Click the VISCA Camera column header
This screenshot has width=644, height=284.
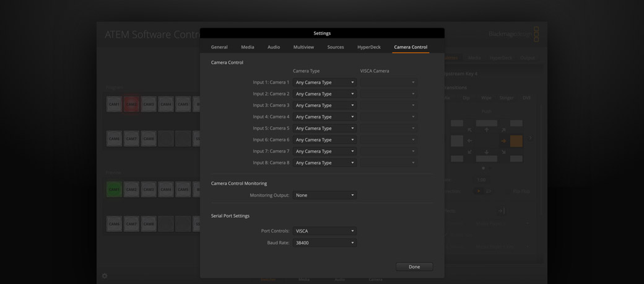coord(375,71)
